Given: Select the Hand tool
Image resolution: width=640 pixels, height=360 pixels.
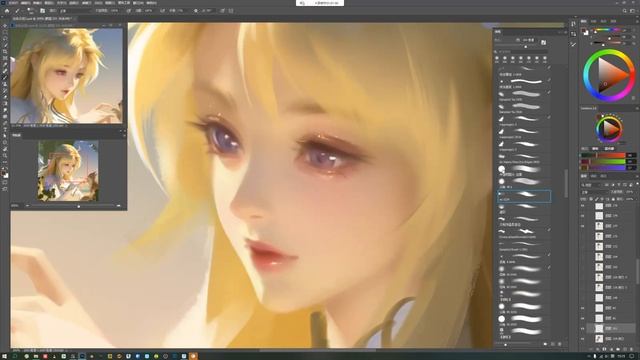Looking at the screenshot, I should click(x=5, y=149).
